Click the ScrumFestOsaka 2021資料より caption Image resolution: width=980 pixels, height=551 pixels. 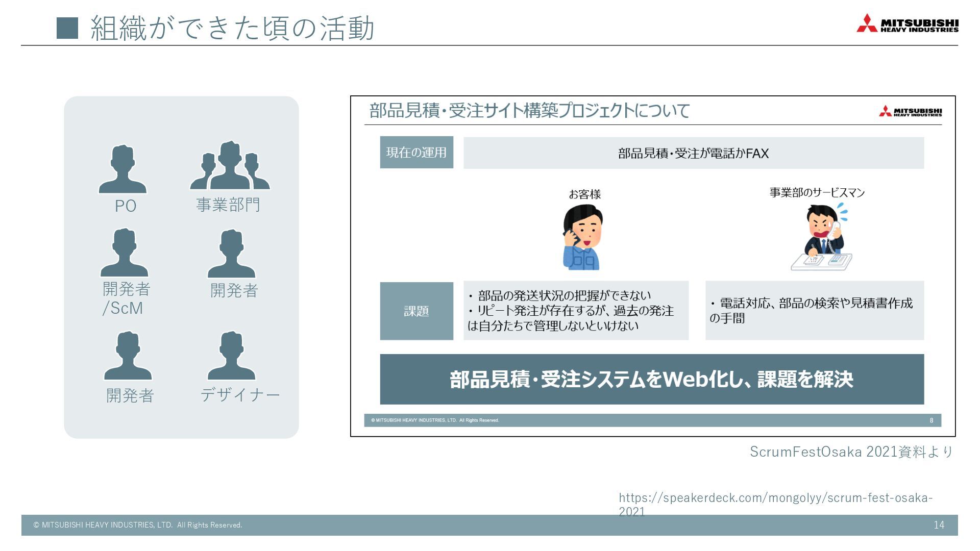coord(851,452)
